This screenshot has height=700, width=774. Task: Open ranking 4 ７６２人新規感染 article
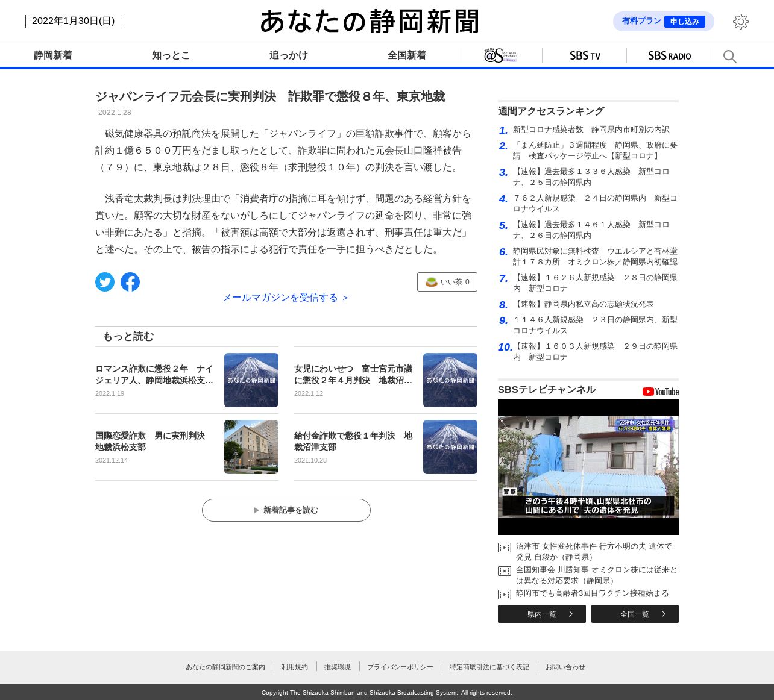595,204
